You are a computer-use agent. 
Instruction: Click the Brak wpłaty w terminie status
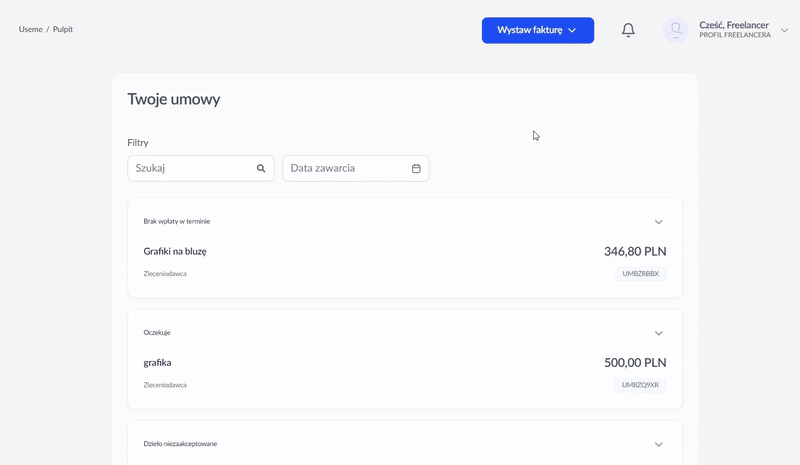(177, 221)
